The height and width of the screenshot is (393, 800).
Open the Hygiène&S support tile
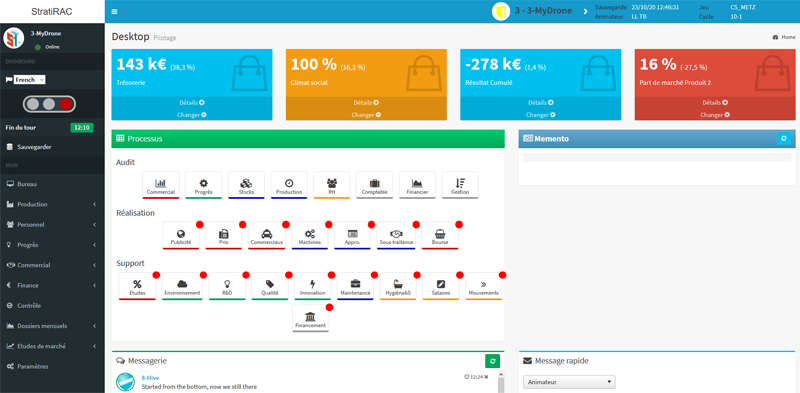point(398,286)
